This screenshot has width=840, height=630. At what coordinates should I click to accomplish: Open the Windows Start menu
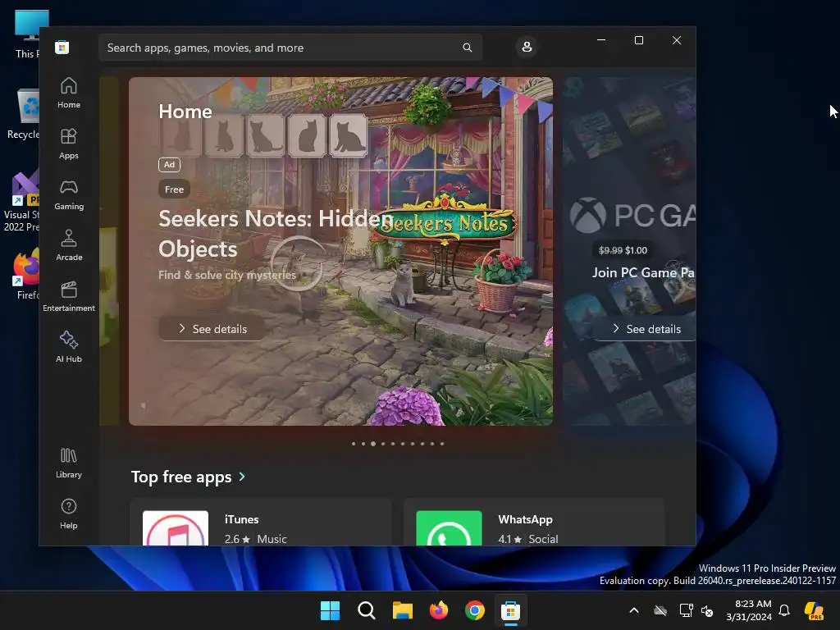coord(330,610)
